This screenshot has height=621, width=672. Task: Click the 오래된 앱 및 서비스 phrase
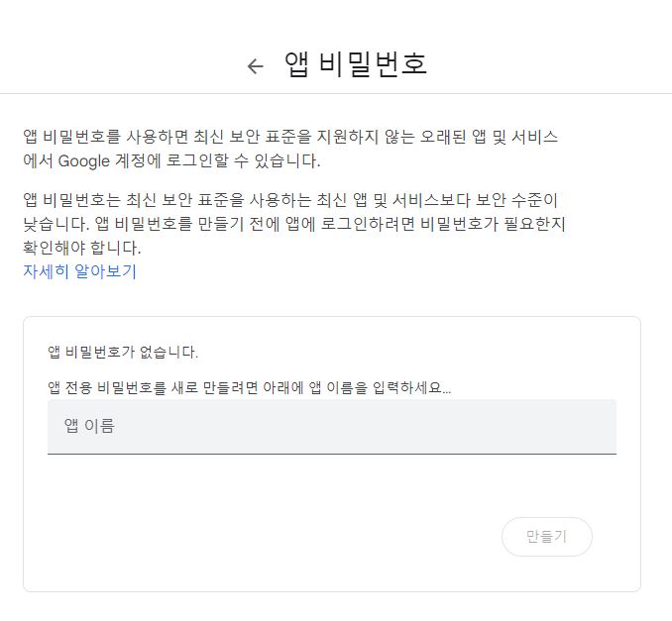click(489, 137)
